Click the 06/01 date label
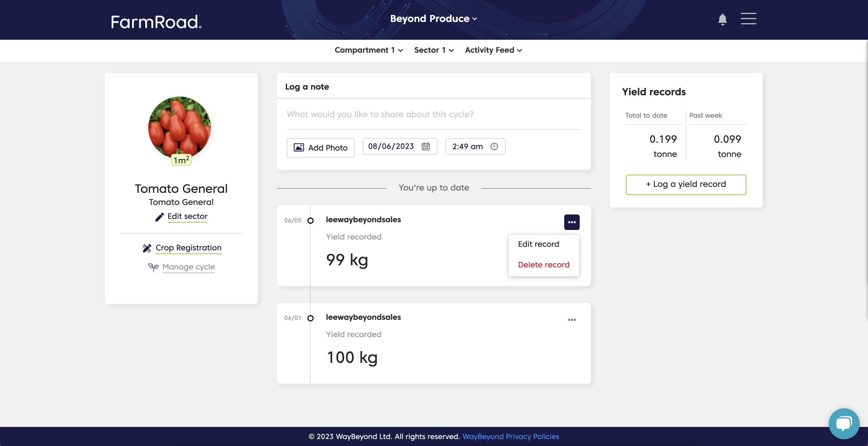Viewport: 868px width, 446px height. [292, 318]
